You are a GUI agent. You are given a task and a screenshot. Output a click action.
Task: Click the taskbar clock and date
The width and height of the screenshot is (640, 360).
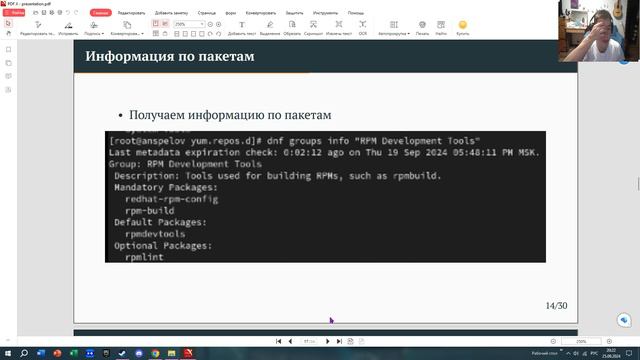click(x=611, y=353)
